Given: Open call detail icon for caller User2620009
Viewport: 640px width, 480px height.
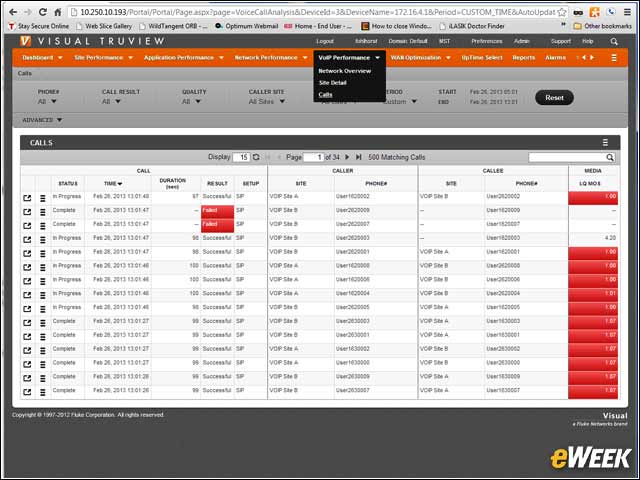Looking at the screenshot, I should [x=27, y=212].
